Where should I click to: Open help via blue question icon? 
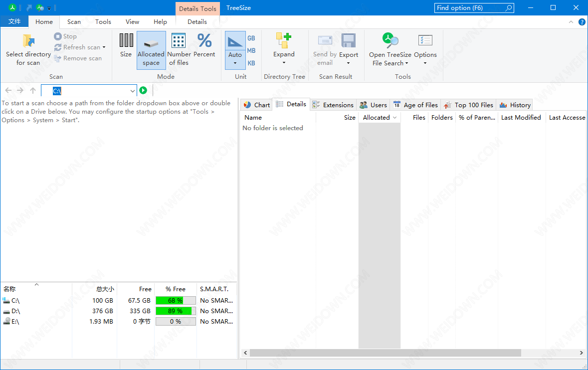click(582, 22)
